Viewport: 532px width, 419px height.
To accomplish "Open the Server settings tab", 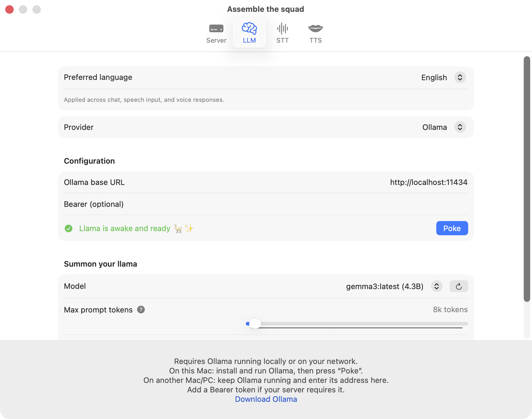I will [x=216, y=33].
